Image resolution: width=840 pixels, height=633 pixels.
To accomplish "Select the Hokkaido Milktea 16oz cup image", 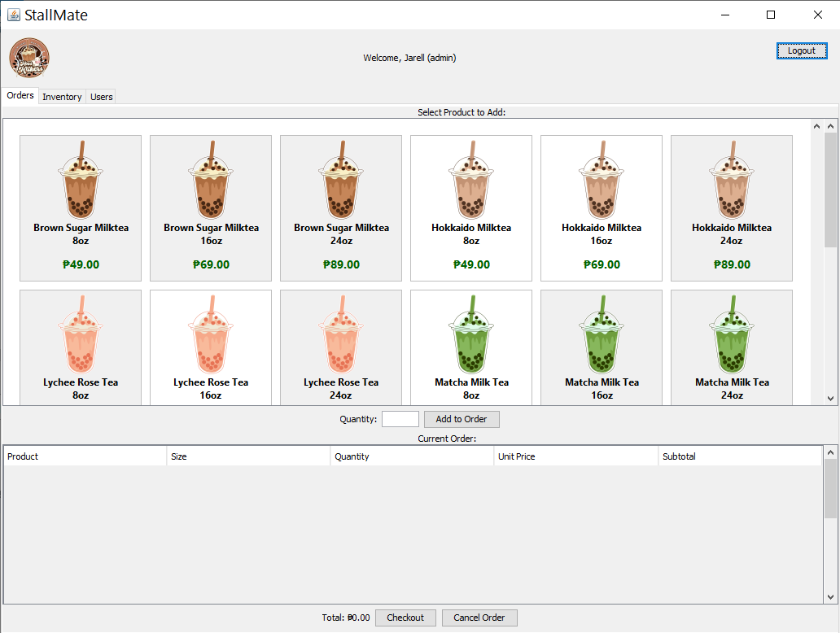I will tap(601, 179).
